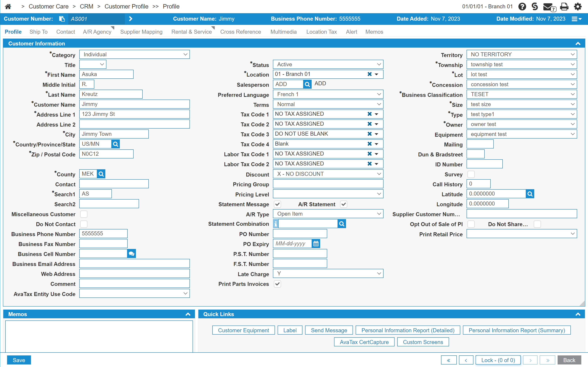Screen dimensions: 588x367
Task: Clear Tax Code 1 with X icon
Action: [369, 114]
